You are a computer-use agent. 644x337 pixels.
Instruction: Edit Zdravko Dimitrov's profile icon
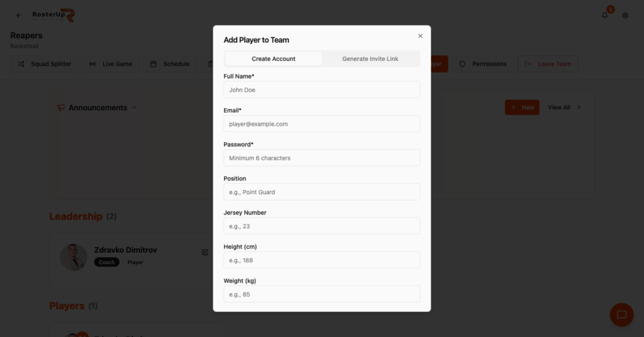click(205, 252)
